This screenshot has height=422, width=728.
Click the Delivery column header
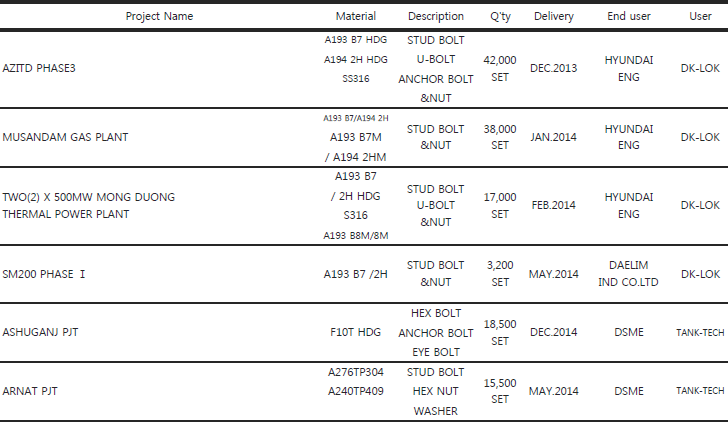pos(553,16)
